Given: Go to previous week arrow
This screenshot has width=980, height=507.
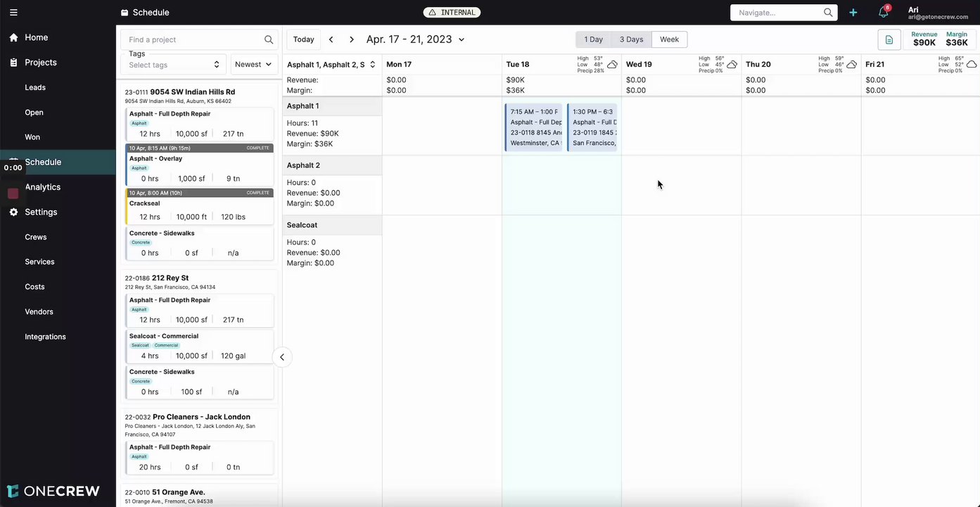Looking at the screenshot, I should 331,39.
